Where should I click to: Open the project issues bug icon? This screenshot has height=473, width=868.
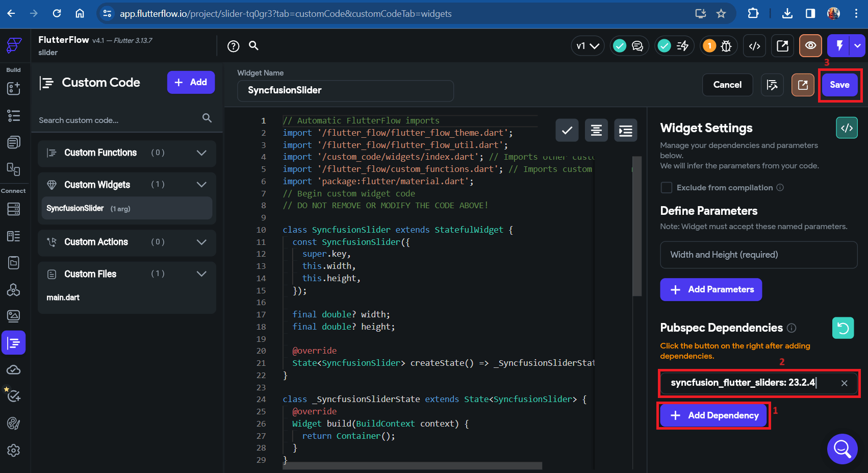pyautogui.click(x=726, y=46)
